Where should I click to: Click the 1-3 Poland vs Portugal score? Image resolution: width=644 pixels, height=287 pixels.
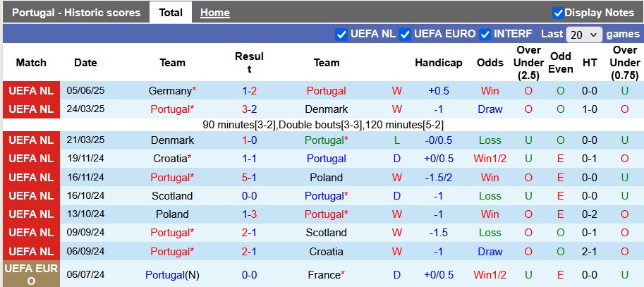click(x=249, y=214)
